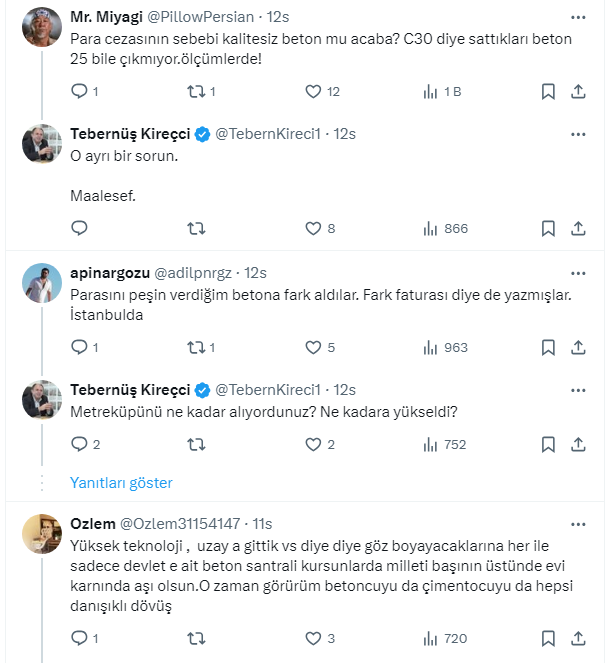Share Mr. Miyagi's tweet
The width and height of the screenshot is (611, 663).
(578, 92)
